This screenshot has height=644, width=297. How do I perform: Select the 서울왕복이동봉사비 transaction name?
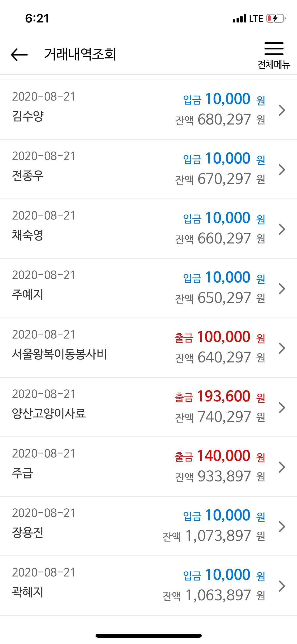click(x=59, y=354)
